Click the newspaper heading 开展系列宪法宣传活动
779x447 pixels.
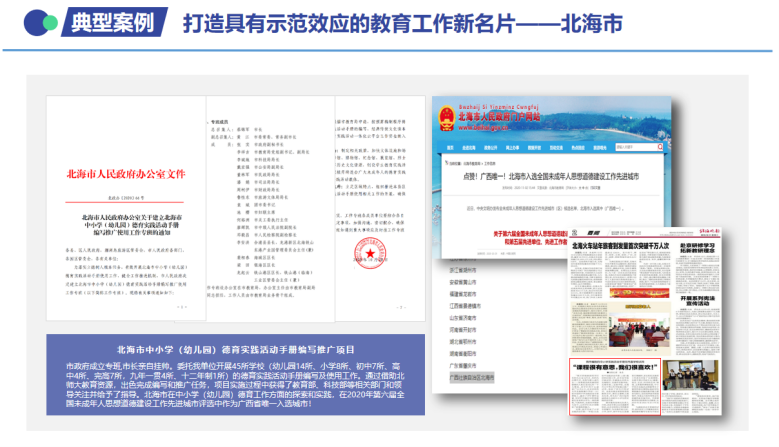pyautogui.click(x=698, y=300)
